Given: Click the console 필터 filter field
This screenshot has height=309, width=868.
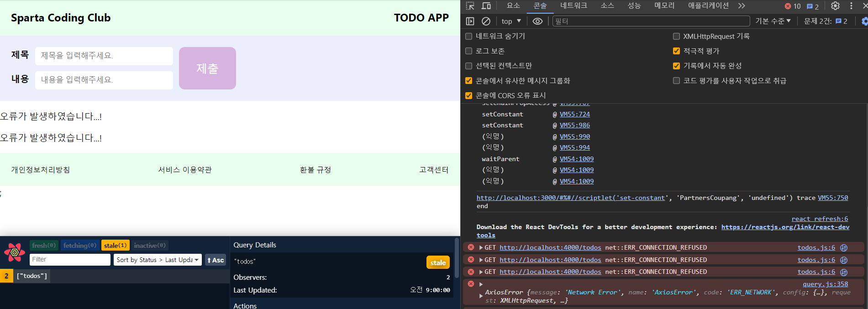Looking at the screenshot, I should pos(651,21).
